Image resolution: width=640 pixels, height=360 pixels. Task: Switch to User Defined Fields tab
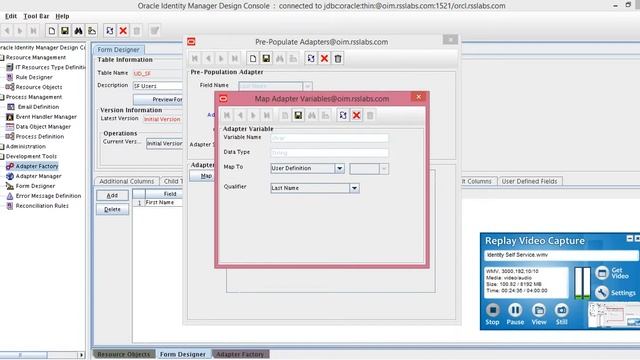(x=529, y=181)
